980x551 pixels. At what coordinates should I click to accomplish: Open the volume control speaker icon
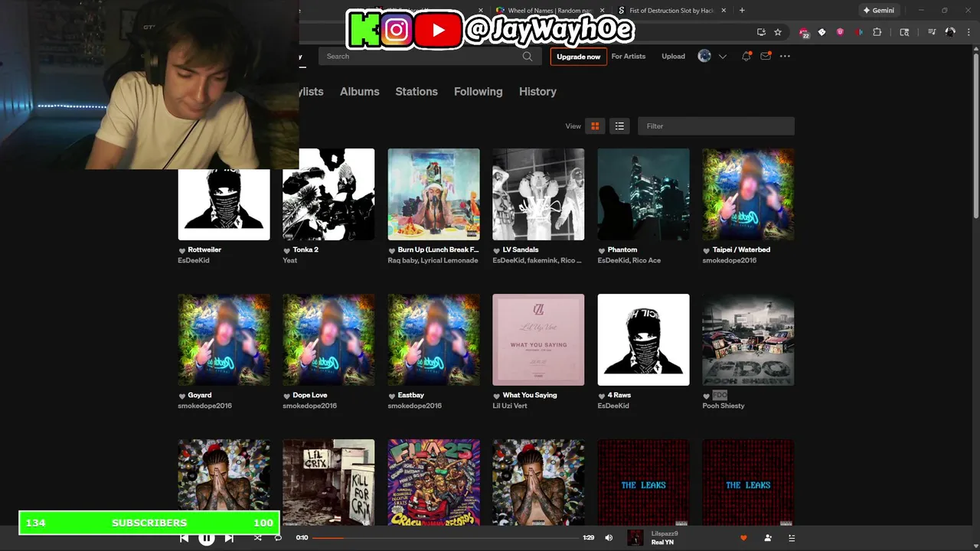pos(609,538)
